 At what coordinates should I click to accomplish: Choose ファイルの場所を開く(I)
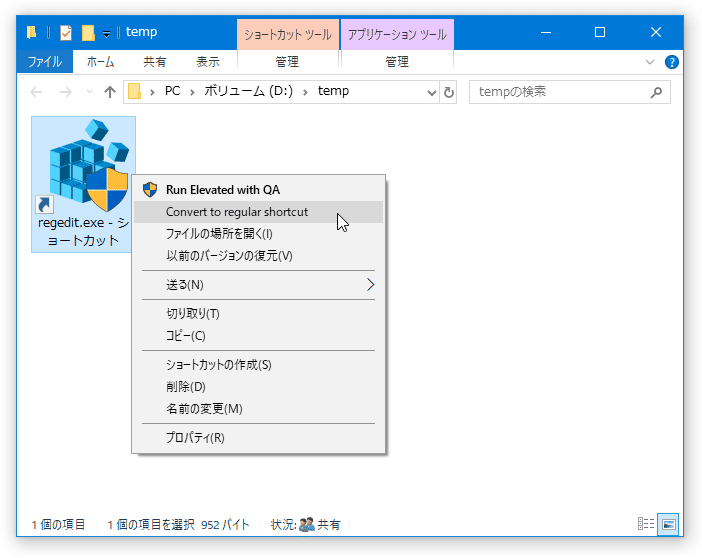[258, 234]
